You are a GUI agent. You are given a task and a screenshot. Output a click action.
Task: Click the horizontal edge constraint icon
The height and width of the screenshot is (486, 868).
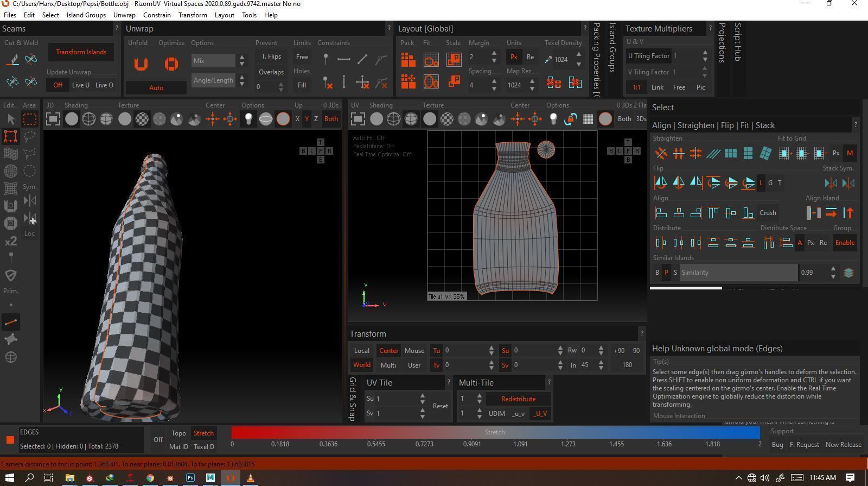tap(344, 59)
